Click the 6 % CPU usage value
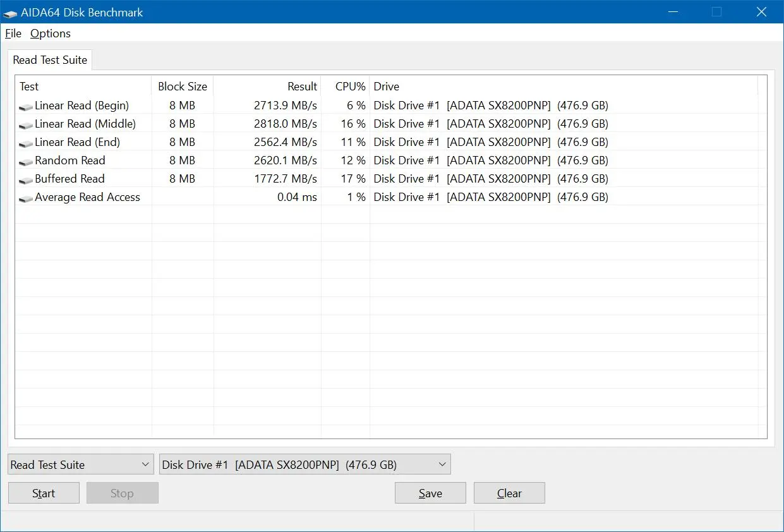The width and height of the screenshot is (784, 532). click(x=356, y=106)
